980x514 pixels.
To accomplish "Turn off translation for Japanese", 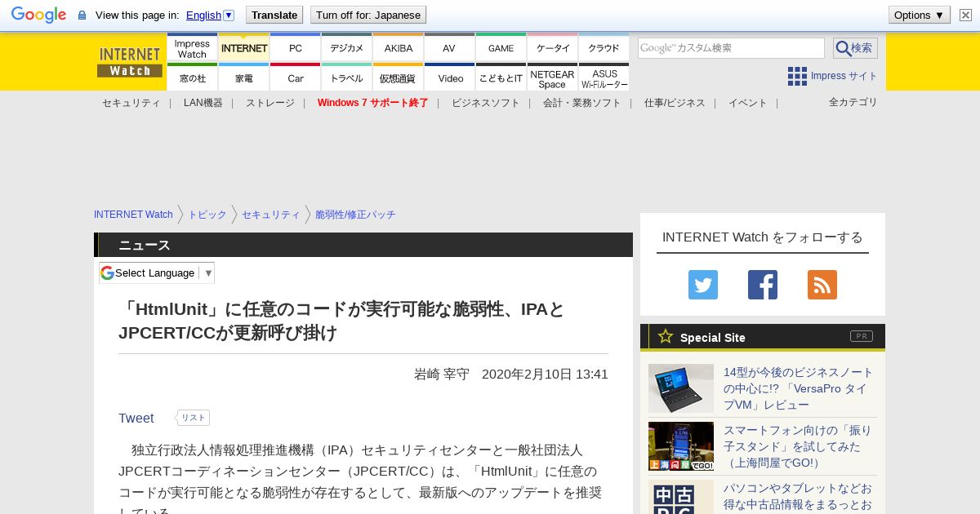I will (368, 15).
